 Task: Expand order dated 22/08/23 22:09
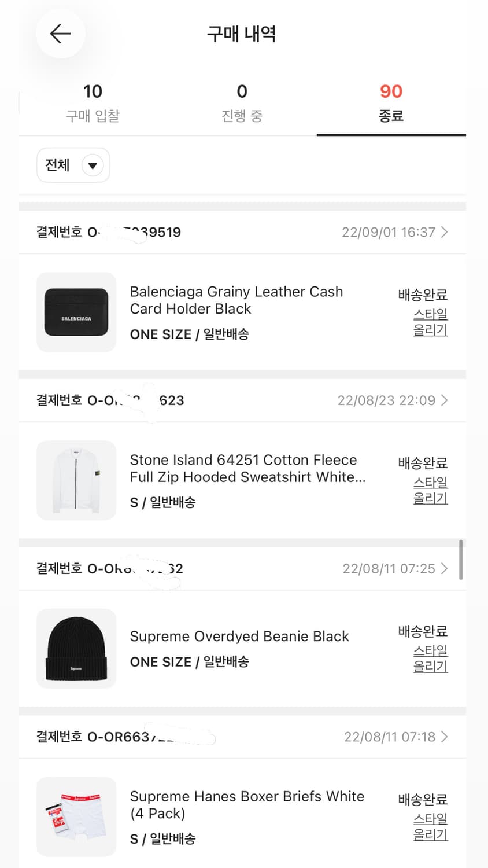[393, 400]
